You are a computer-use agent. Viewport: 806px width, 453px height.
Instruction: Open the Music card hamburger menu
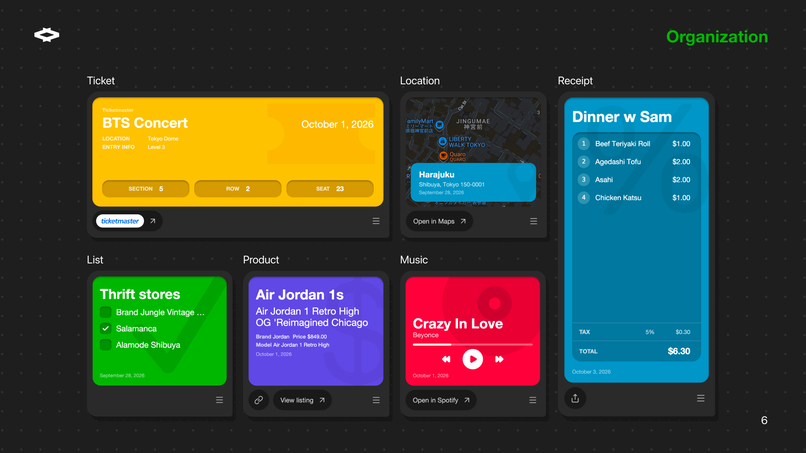point(533,400)
